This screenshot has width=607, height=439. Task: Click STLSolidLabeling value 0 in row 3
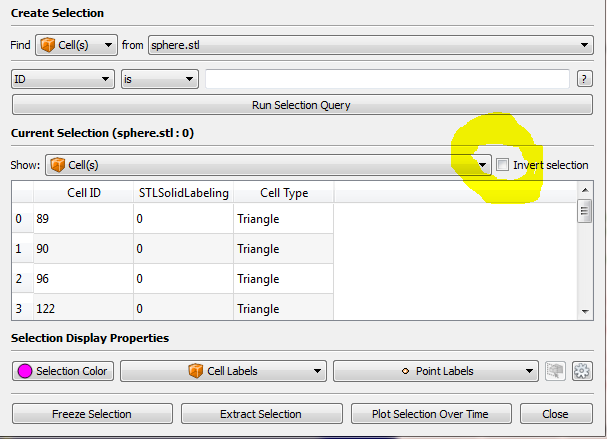(183, 309)
